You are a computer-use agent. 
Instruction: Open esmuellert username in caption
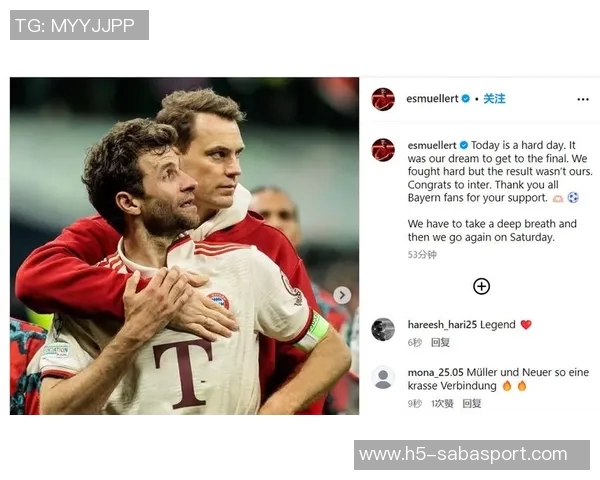[432, 145]
